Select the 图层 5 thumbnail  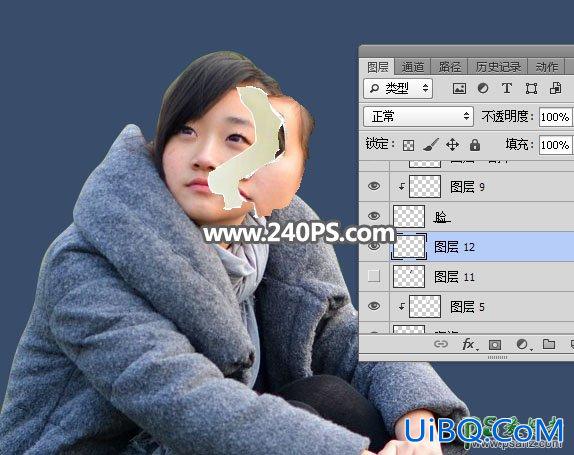pos(425,306)
